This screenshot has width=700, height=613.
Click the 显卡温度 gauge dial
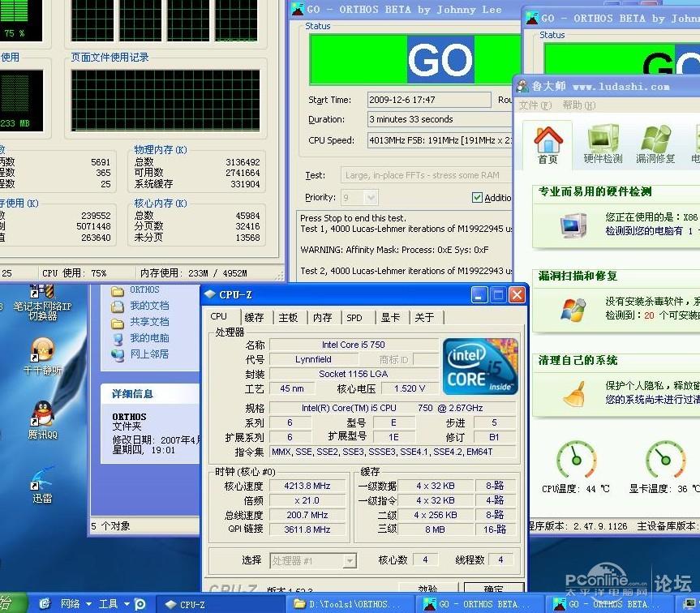coord(665,460)
